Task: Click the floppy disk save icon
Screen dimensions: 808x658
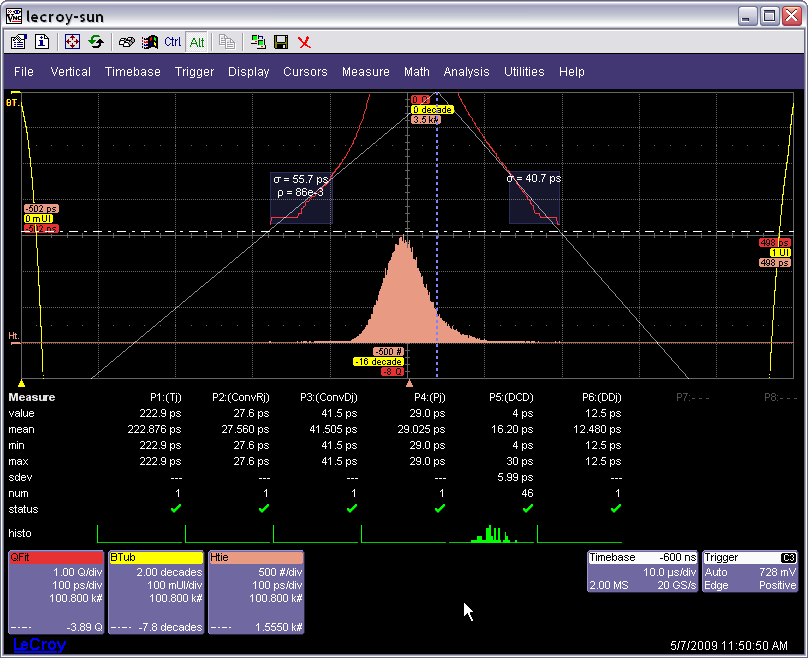Action: [x=281, y=42]
